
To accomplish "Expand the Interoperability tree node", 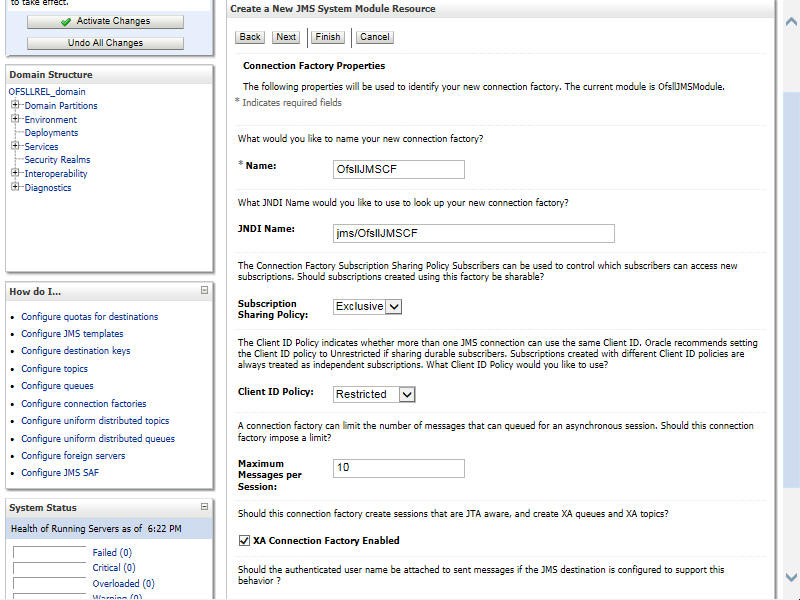I will [16, 173].
